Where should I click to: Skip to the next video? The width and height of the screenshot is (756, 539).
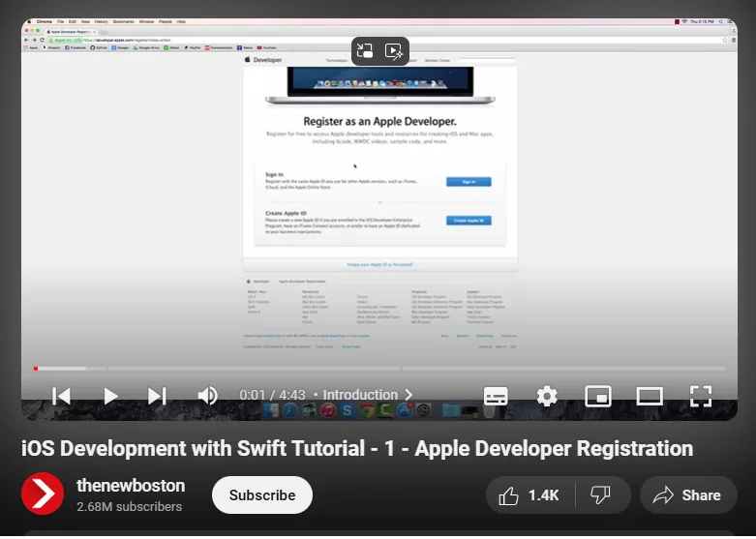click(157, 396)
